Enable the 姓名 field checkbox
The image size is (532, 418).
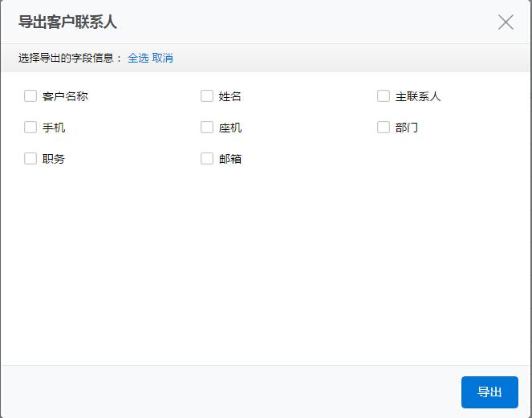[x=207, y=96]
